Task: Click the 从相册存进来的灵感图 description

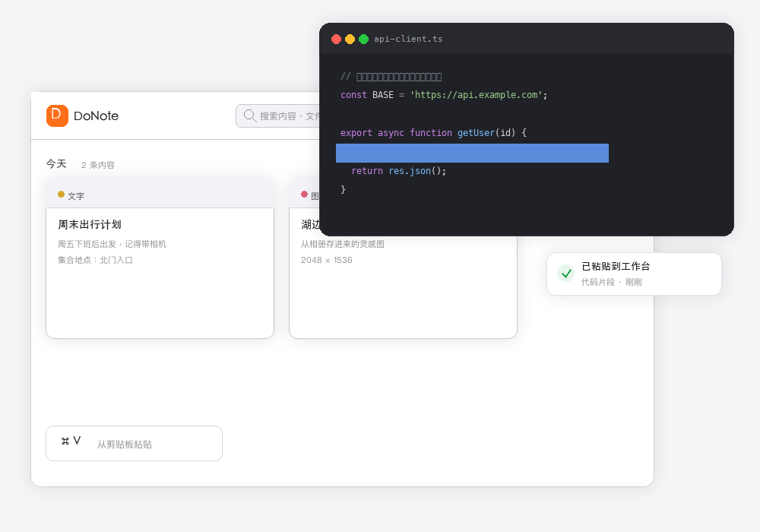Action: (343, 244)
